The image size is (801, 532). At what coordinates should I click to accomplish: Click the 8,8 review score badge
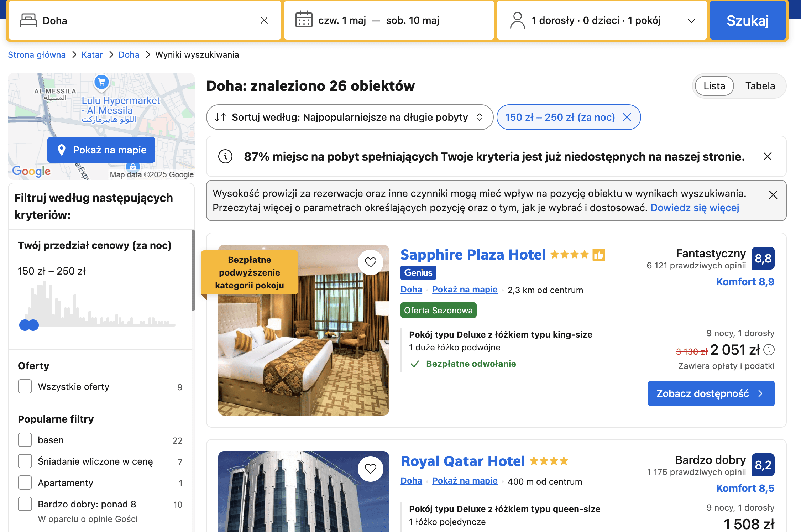pyautogui.click(x=763, y=258)
